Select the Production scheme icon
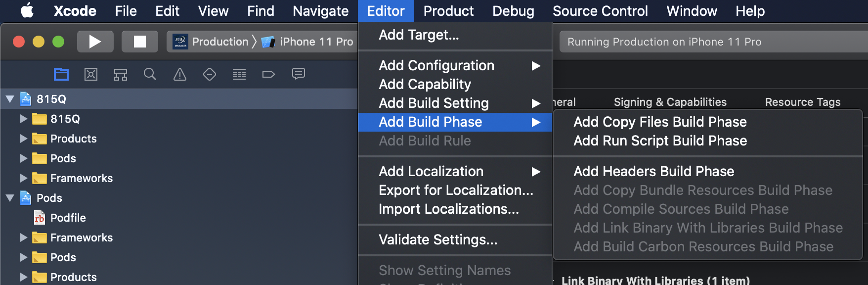This screenshot has width=868, height=285. point(180,42)
